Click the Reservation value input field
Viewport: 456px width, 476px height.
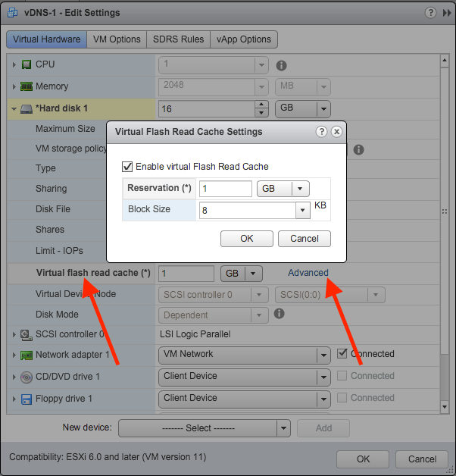coord(226,189)
